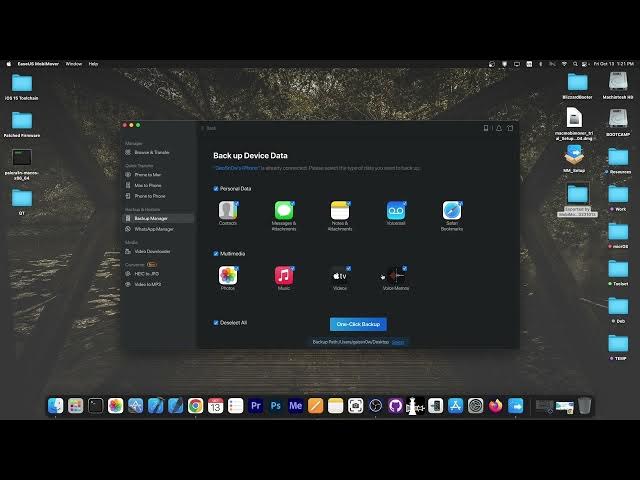Screen dimensions: 640x480
Task: Click the rightmost header icon beside bell
Action: pyautogui.click(x=510, y=128)
